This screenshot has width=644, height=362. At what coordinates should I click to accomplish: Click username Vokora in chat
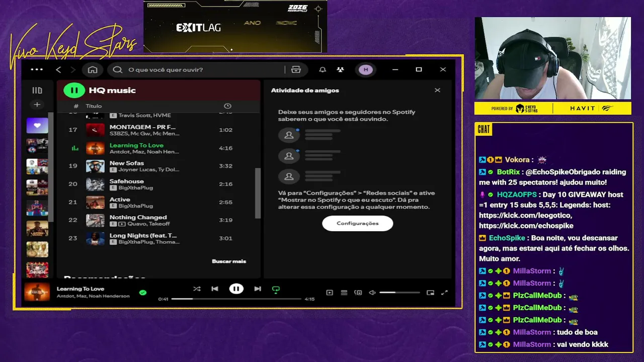coord(517,159)
